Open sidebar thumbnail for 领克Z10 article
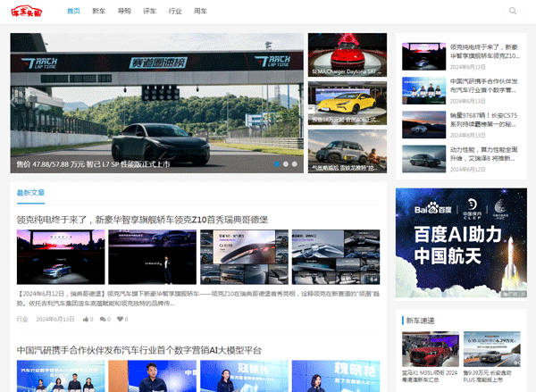This screenshot has width=536, height=392. click(423, 56)
